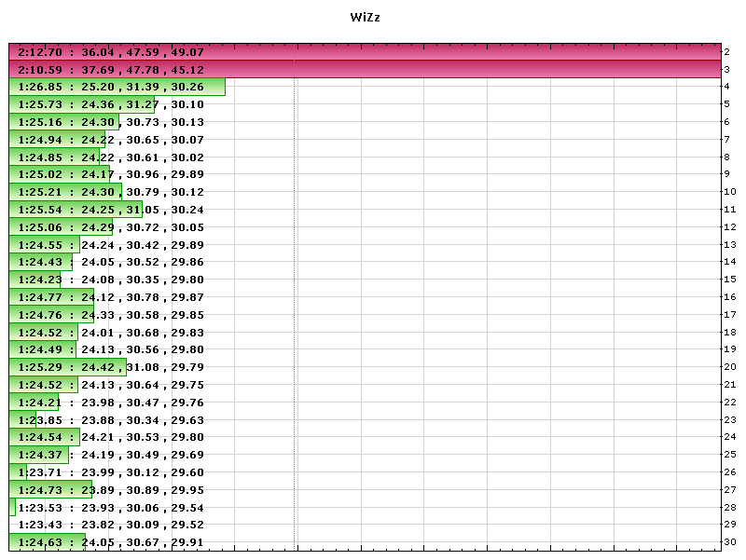Select the pink lap timed 2:12.70
Image resolution: width=746 pixels, height=560 pixels.
112,52
